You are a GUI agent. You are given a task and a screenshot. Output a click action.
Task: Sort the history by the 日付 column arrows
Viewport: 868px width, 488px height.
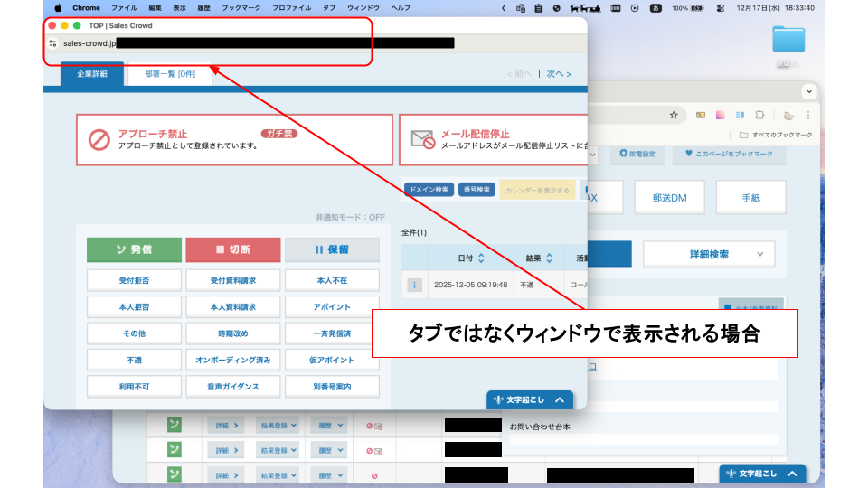[x=481, y=258]
